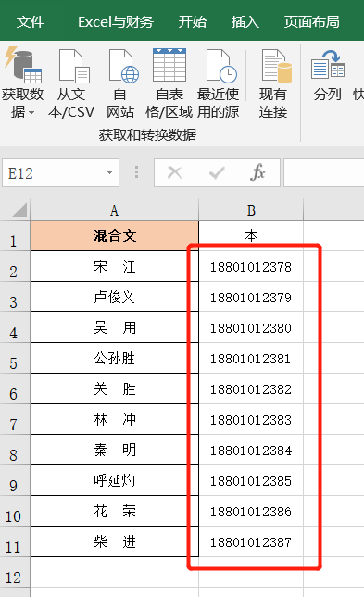Select the cell with 关 胜

(x=114, y=388)
